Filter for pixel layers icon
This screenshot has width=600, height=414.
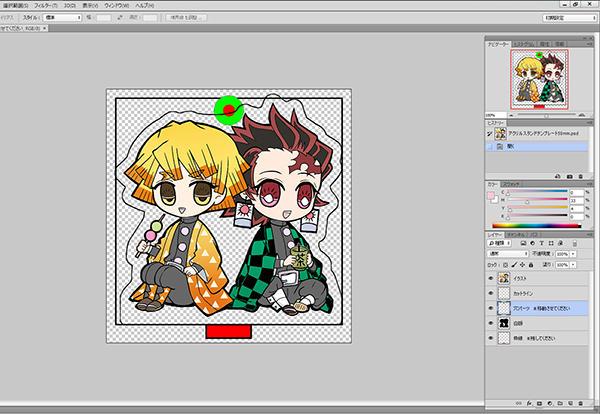click(x=523, y=243)
